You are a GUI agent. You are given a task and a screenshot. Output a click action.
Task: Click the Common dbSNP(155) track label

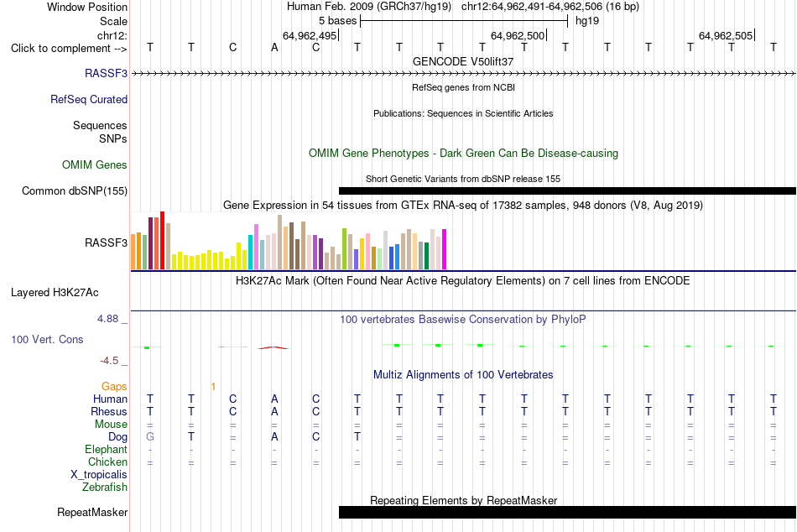click(74, 190)
